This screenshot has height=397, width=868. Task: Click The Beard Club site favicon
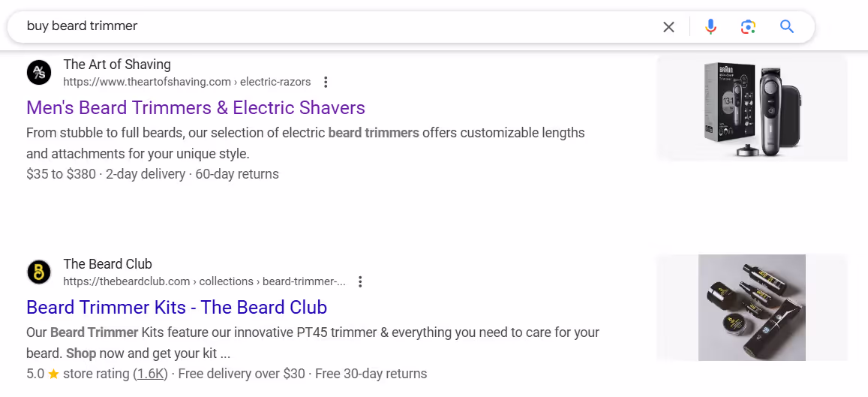point(39,272)
